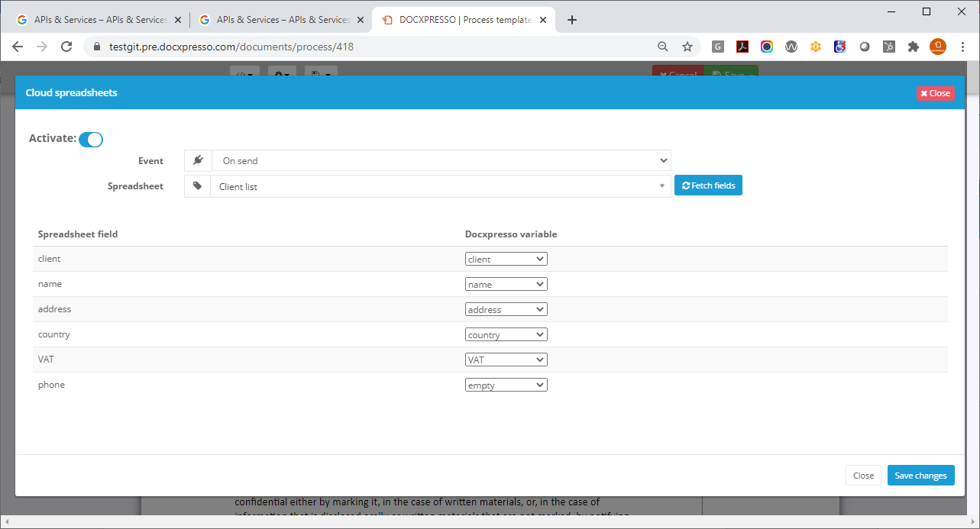Click the orange gear extension icon
The width and height of the screenshot is (980, 529).
coord(816,47)
